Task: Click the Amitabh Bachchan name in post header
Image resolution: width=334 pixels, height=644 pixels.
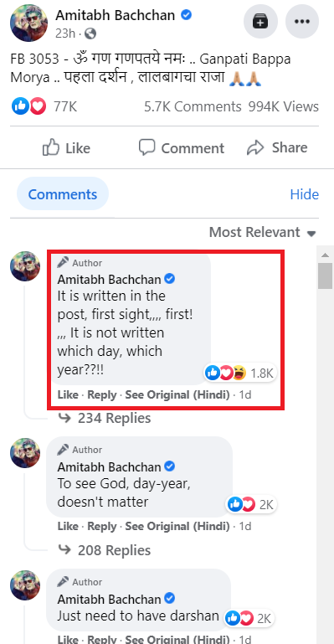Action: coord(116,16)
